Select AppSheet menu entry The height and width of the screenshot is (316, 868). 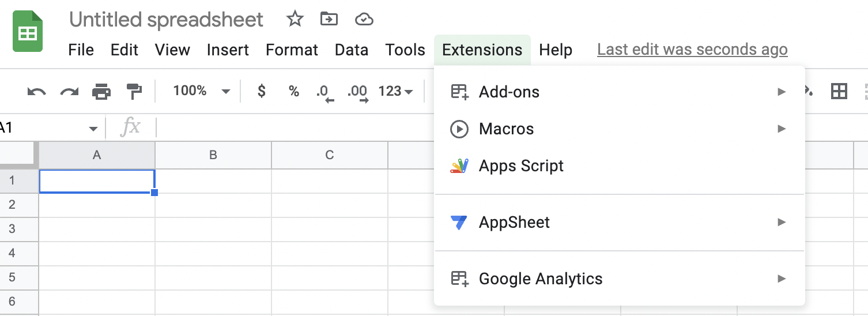point(619,222)
